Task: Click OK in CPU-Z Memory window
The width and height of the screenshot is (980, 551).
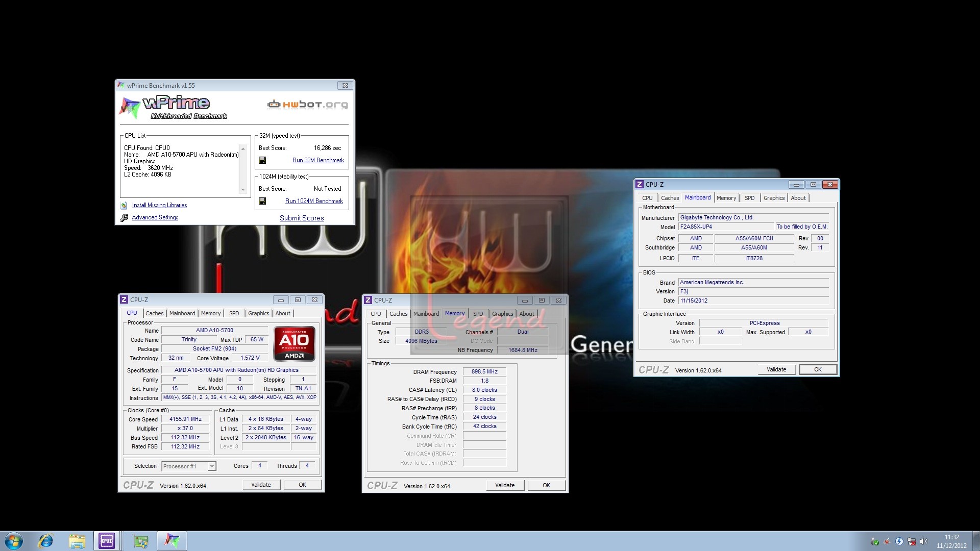Action: click(546, 485)
